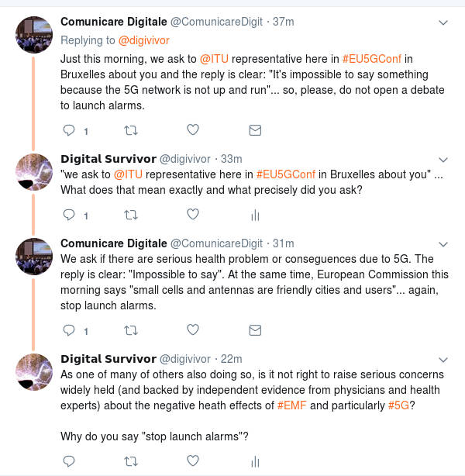Retweet Digital Survivor's 22m tweet

pyautogui.click(x=131, y=461)
